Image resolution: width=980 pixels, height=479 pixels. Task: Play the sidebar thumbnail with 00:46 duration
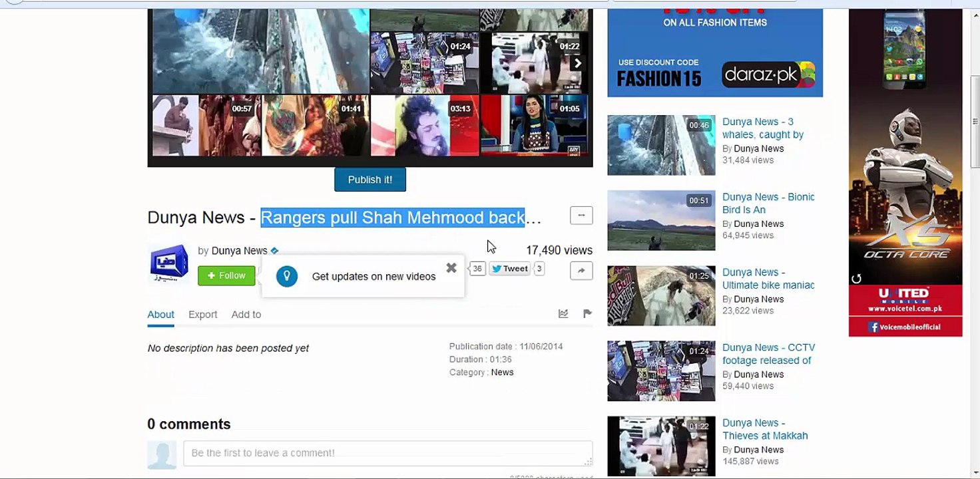661,145
